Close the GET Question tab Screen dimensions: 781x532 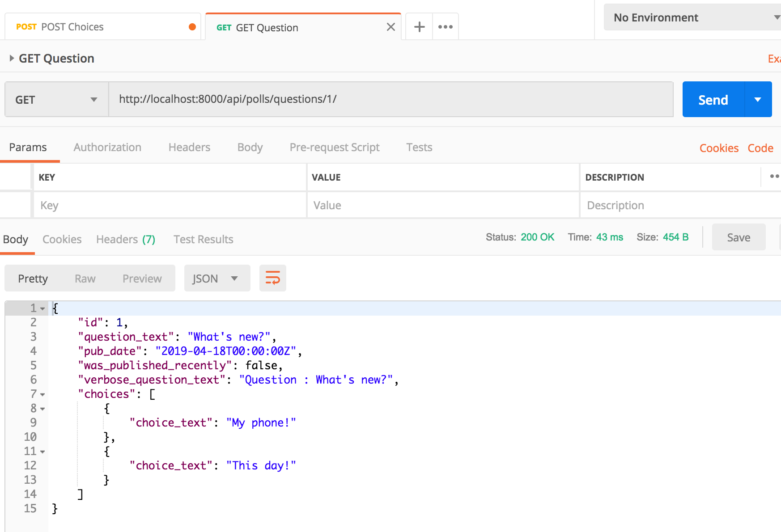pos(390,27)
